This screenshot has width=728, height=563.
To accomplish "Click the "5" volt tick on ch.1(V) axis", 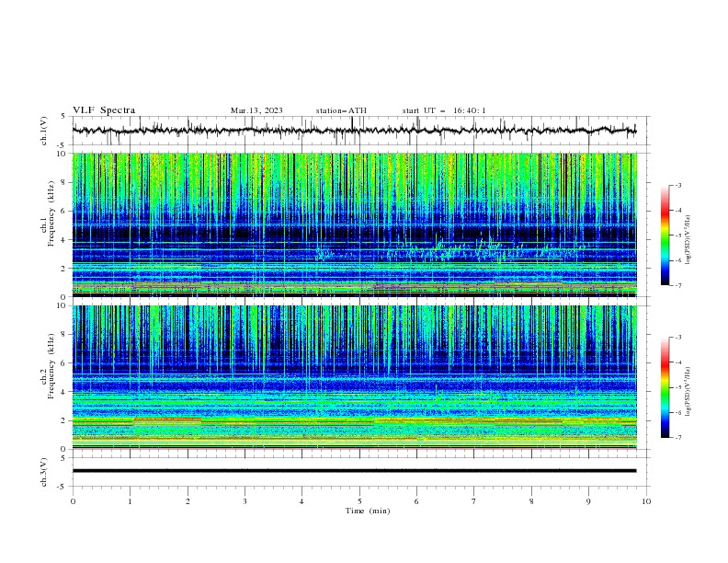I will pos(64,116).
